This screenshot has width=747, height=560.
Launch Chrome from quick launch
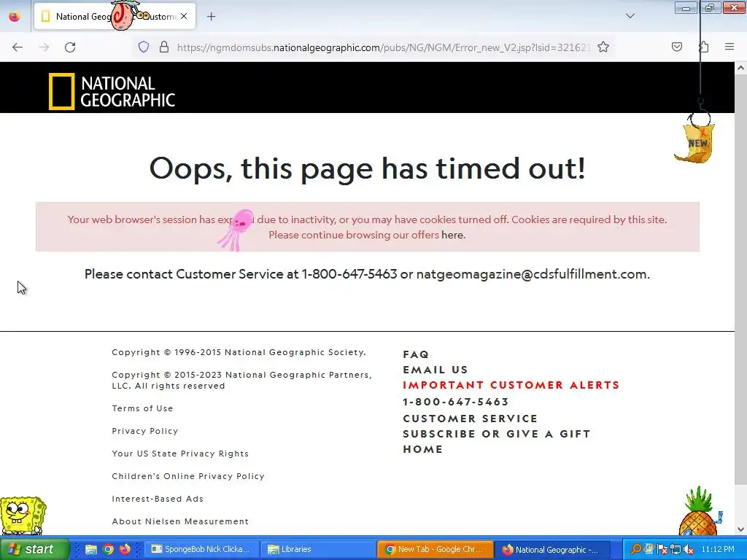tap(108, 550)
